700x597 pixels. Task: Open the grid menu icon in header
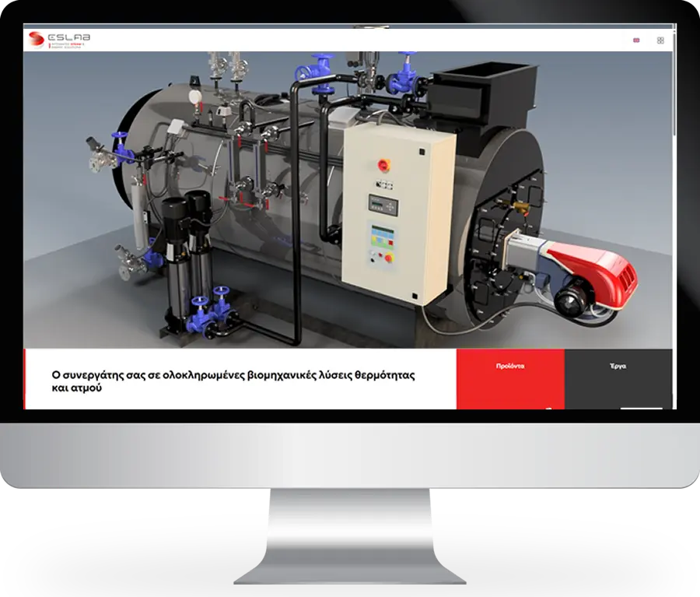660,40
